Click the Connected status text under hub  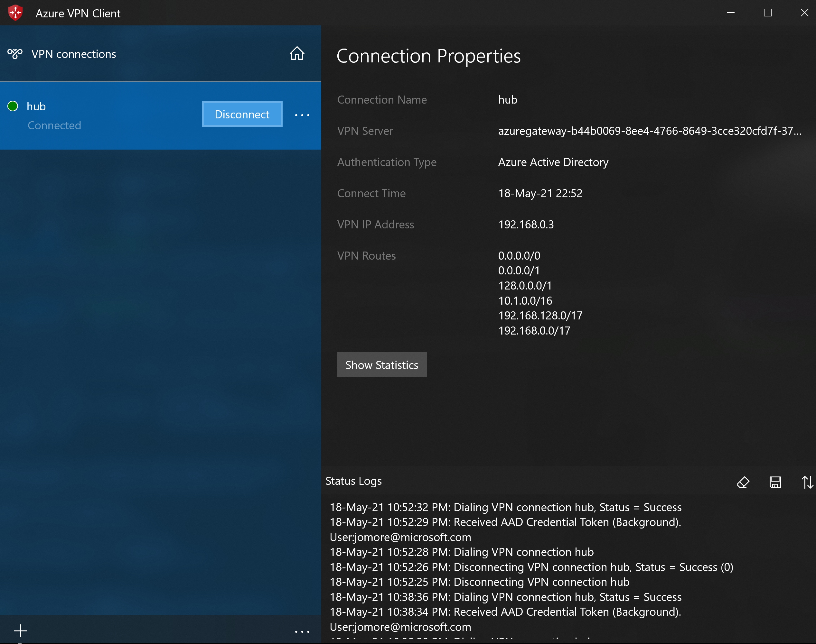54,125
